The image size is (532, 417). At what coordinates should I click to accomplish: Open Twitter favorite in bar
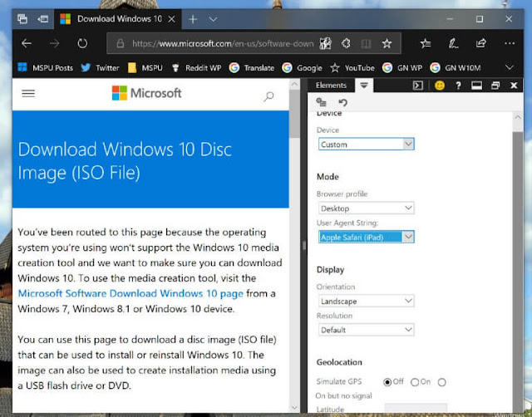pos(100,67)
